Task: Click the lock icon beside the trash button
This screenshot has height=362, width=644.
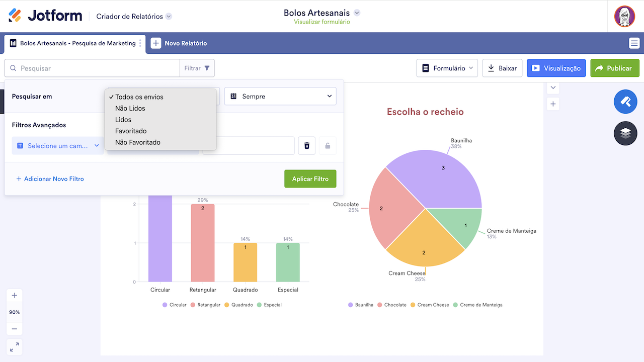Action: 328,145
